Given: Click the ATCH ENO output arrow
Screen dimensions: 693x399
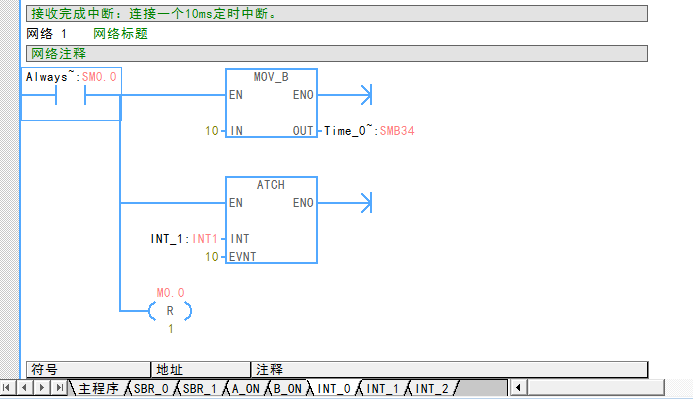Looking at the screenshot, I should tap(366, 203).
